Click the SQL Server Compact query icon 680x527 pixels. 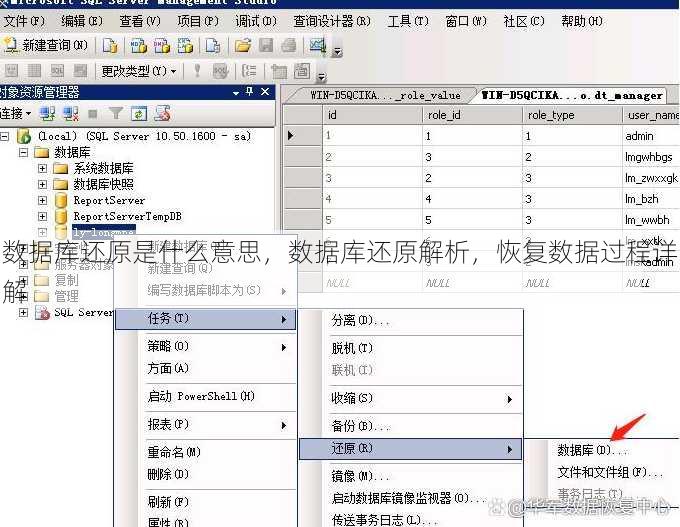[x=212, y=45]
